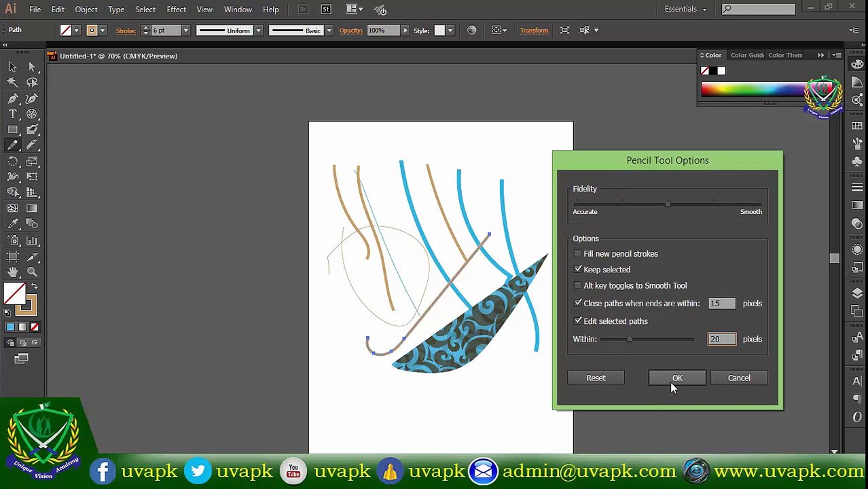Select the Zoom tool
The image size is (868, 489).
coord(32,272)
